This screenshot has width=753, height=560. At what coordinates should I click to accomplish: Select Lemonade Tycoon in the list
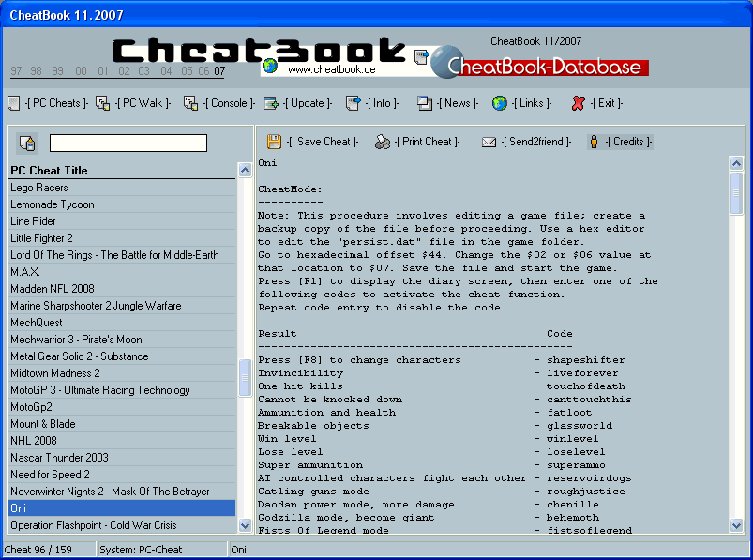tap(122, 204)
